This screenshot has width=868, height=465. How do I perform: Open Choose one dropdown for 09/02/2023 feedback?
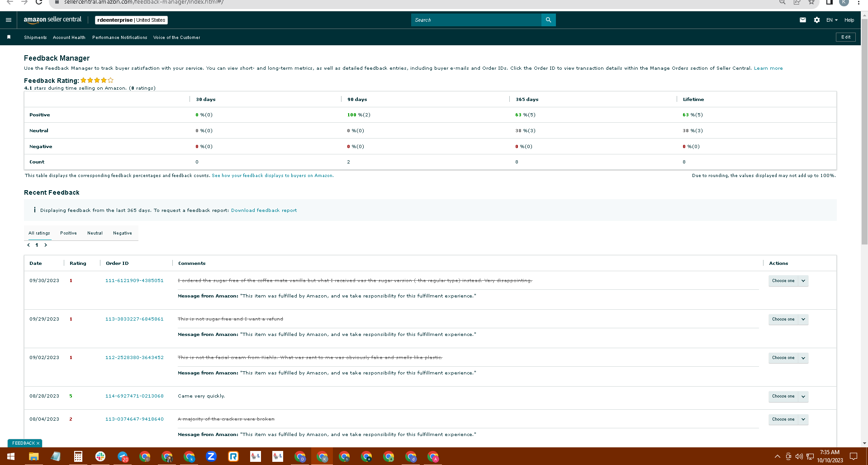coord(788,358)
